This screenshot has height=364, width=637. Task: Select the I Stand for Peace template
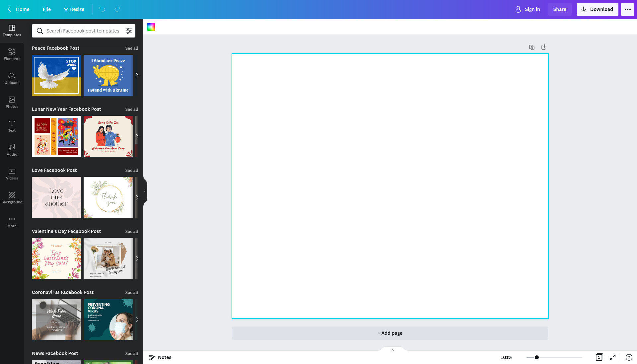coord(108,75)
